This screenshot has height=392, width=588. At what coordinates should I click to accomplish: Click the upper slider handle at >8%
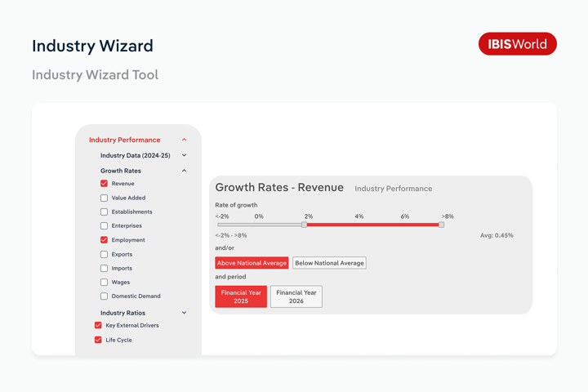pos(441,225)
